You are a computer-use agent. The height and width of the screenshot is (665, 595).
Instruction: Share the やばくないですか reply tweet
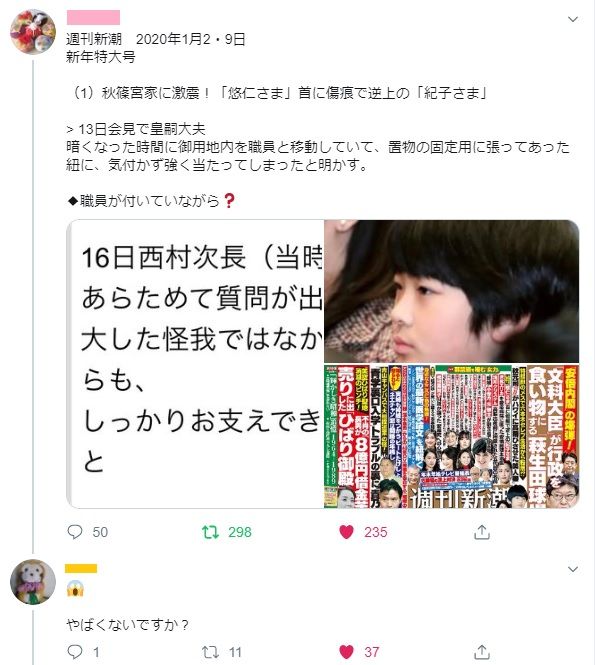pos(482,652)
